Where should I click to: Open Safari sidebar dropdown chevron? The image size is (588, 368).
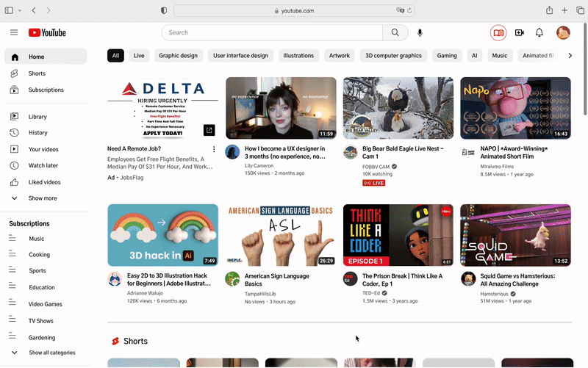point(20,10)
